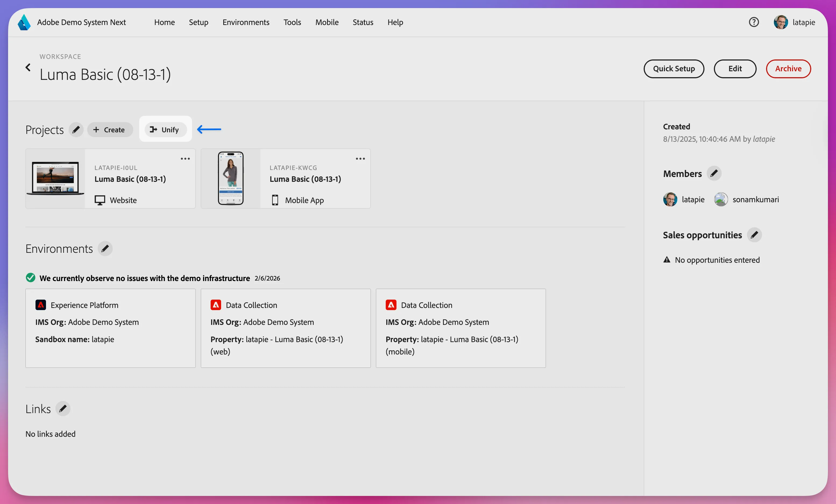The height and width of the screenshot is (504, 836).
Task: Edit Projects with the pencil icon
Action: tap(76, 130)
